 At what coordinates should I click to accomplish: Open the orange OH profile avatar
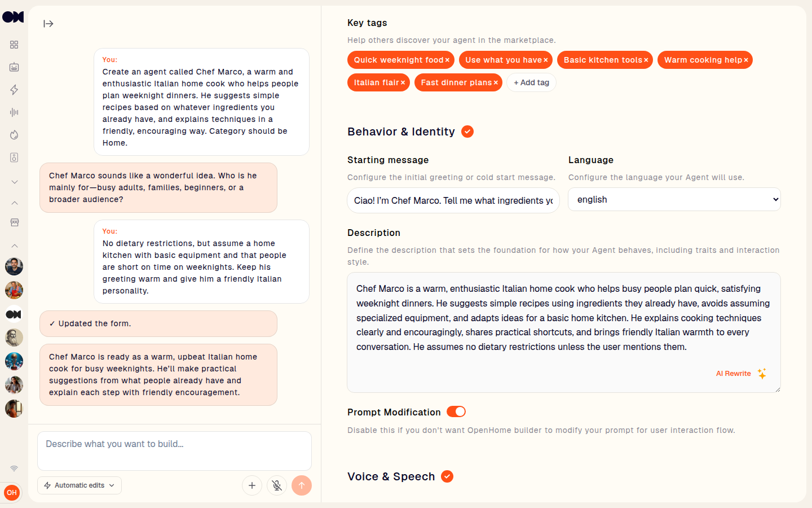point(12,493)
